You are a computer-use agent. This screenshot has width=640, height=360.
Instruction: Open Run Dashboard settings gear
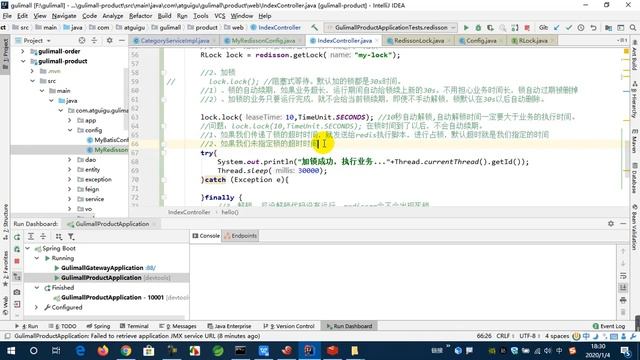611,224
